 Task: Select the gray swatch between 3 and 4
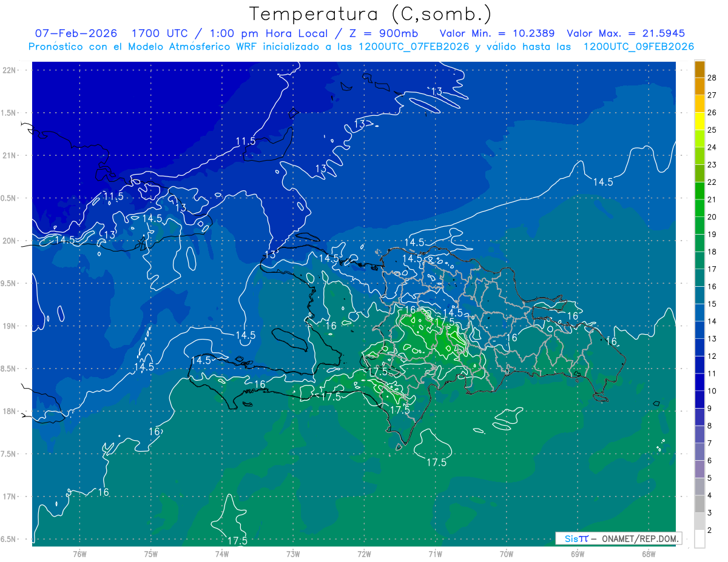pyautogui.click(x=699, y=504)
